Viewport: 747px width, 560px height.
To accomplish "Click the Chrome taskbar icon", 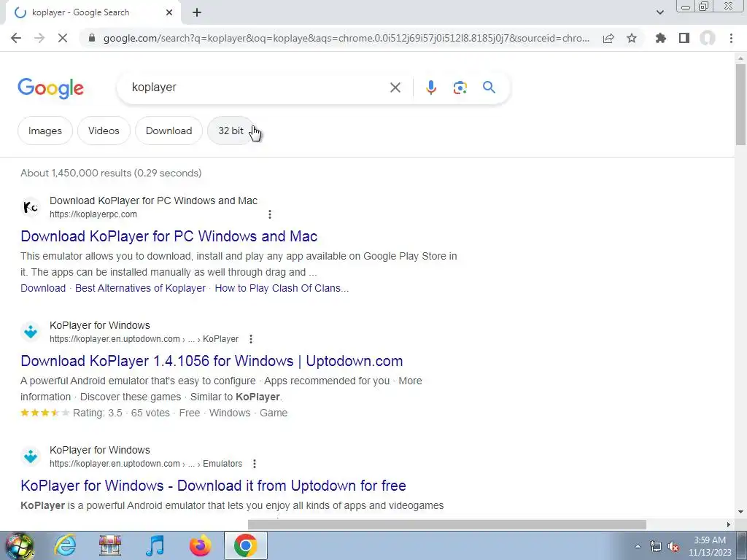I will click(246, 545).
